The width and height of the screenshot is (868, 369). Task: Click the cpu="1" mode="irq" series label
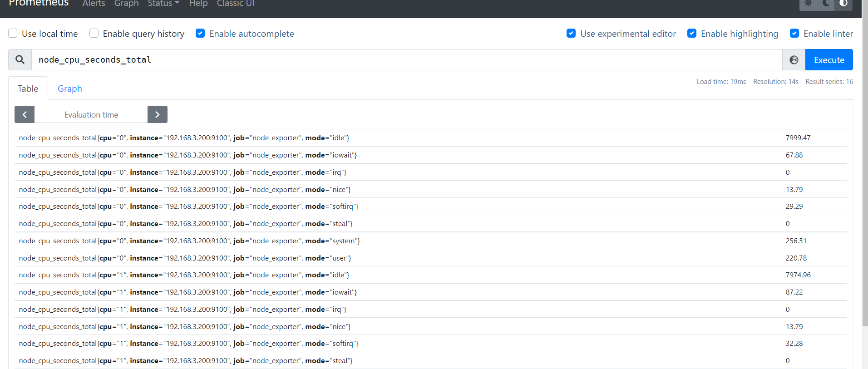tap(182, 310)
